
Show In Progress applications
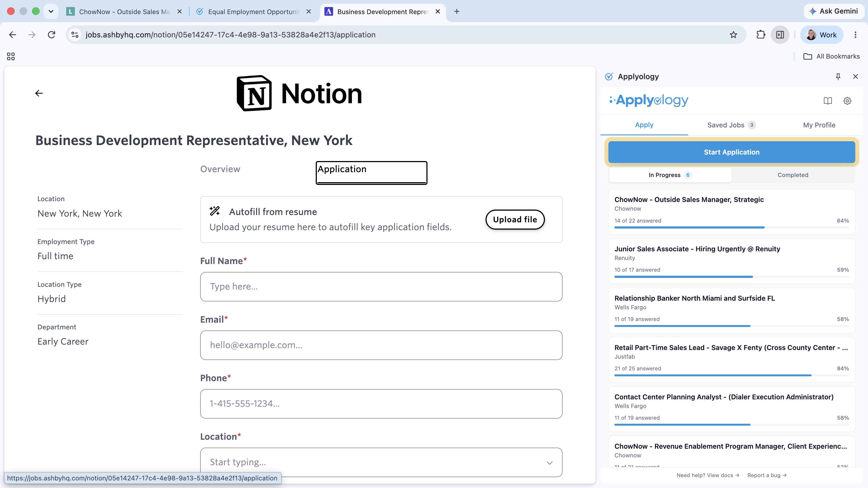pos(670,175)
